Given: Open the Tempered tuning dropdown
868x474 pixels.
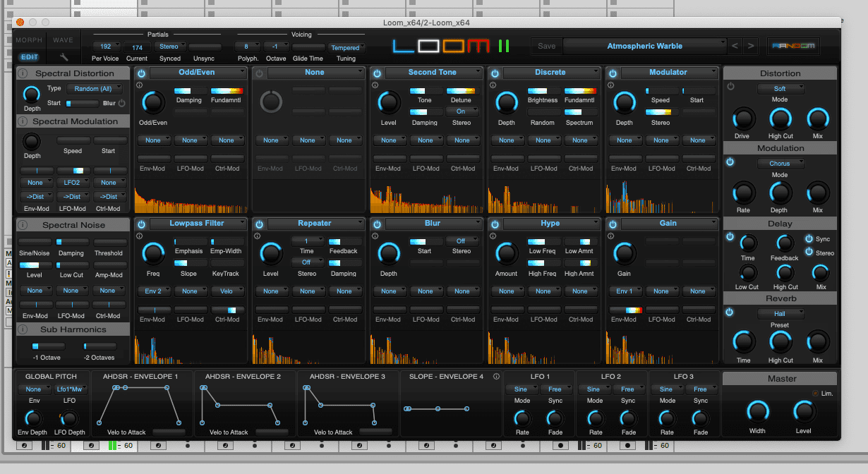Looking at the screenshot, I should pos(346,47).
